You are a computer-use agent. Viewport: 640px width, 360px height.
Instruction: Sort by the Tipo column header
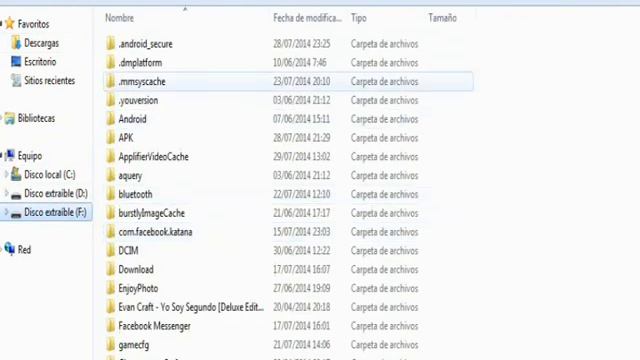click(x=359, y=18)
